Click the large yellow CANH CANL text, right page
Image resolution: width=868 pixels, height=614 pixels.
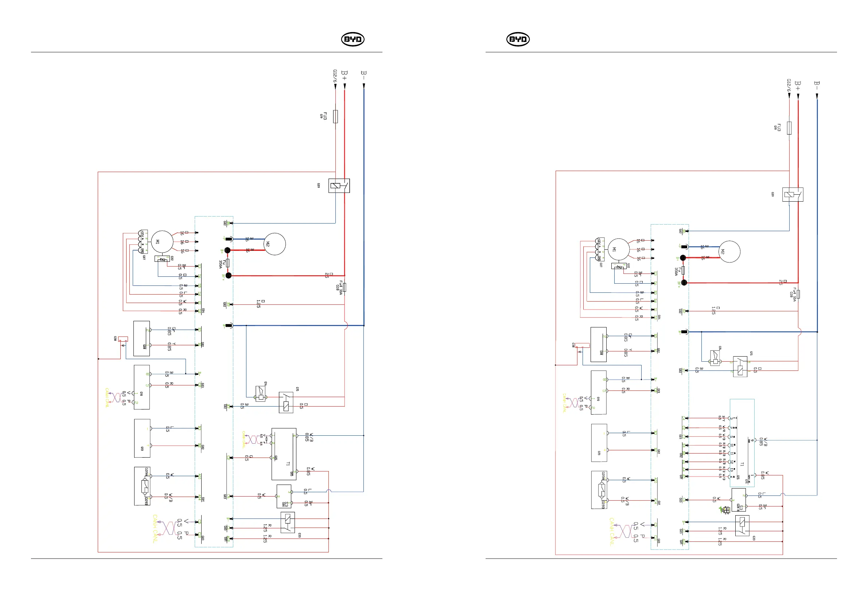(611, 532)
